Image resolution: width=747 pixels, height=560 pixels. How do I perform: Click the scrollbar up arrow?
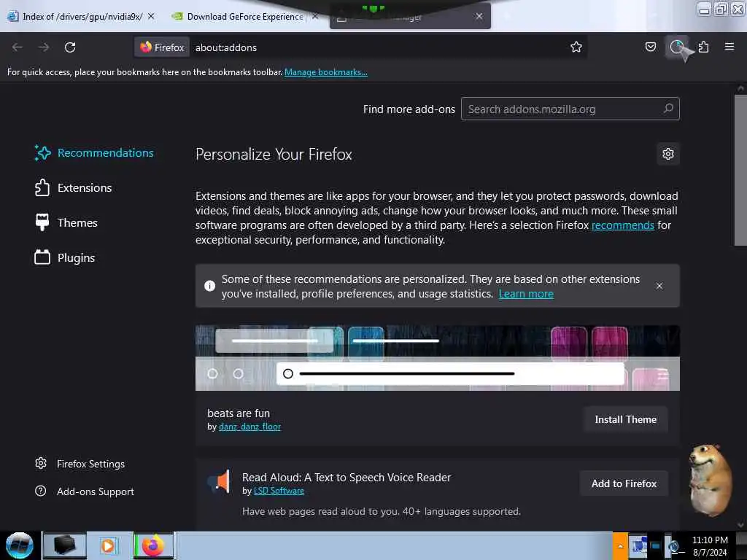pos(740,88)
